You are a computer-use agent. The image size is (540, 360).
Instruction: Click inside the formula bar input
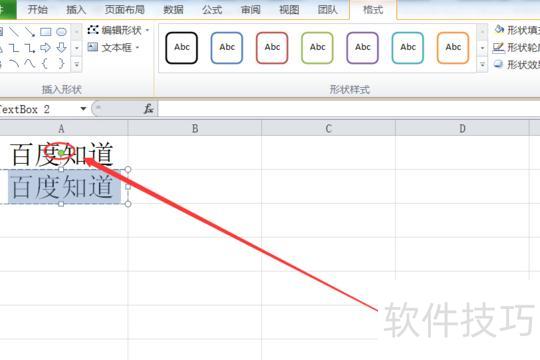349,109
